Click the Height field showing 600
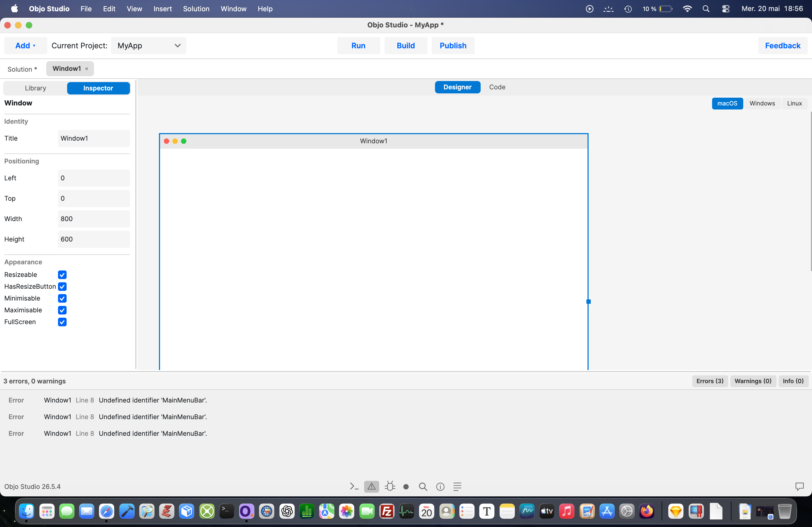 (94, 239)
